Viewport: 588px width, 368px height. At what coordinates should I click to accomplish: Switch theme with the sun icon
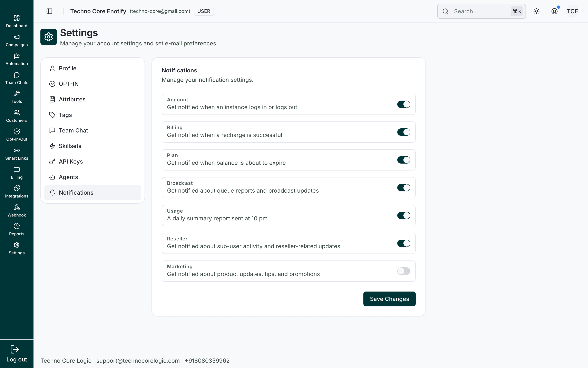537,11
